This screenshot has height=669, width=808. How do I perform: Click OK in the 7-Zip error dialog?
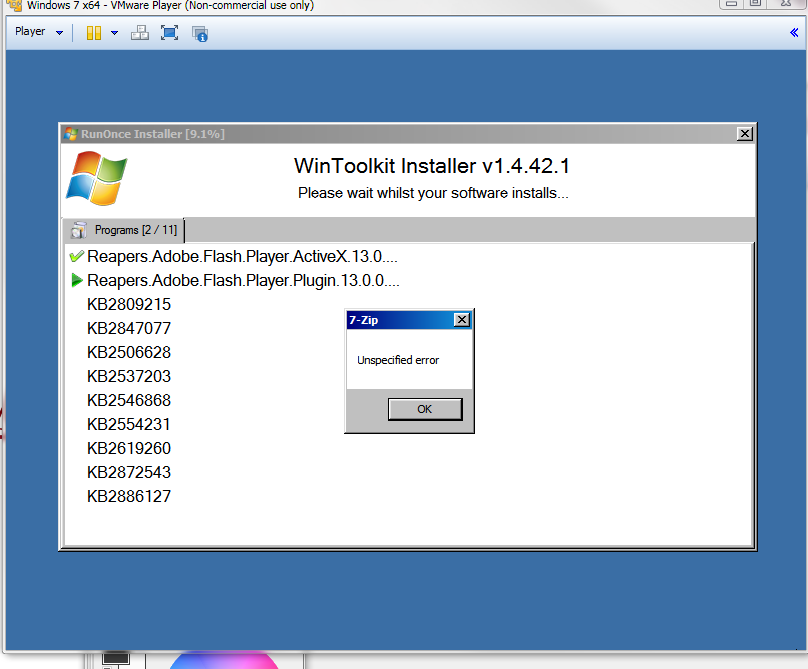(425, 409)
